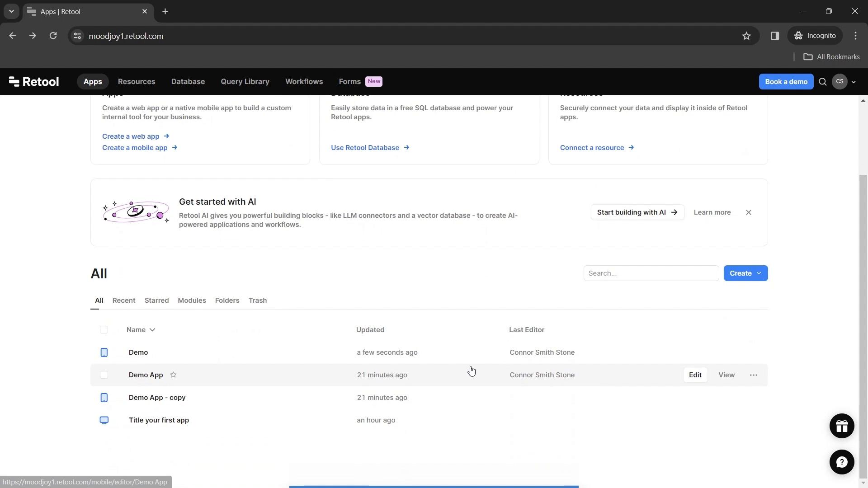The height and width of the screenshot is (488, 868).
Task: Click the Workflows navigation icon
Action: tap(304, 81)
